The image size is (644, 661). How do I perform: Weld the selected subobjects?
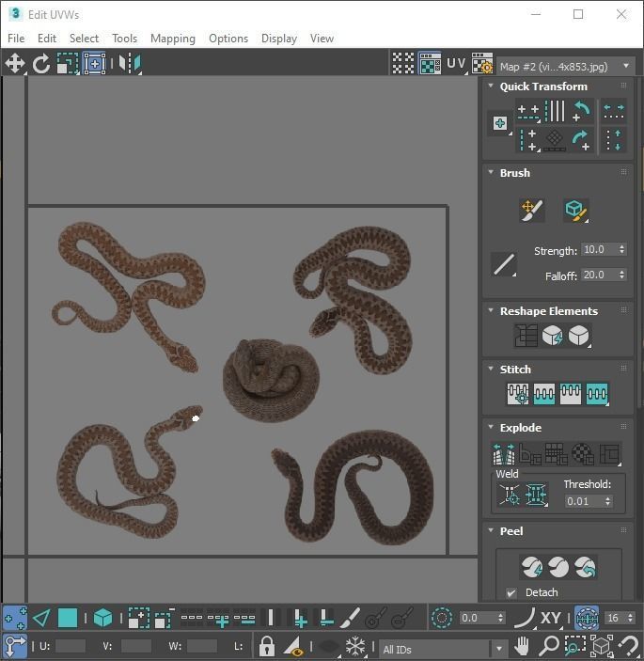[536, 495]
